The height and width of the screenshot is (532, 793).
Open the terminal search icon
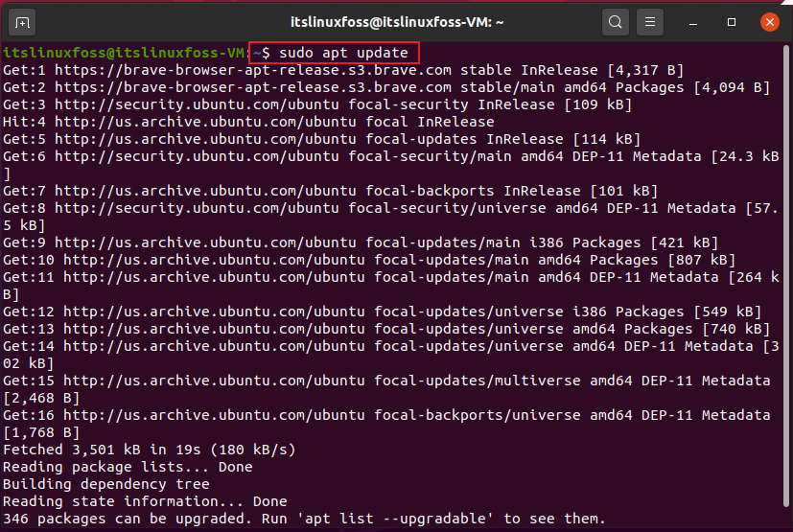615,22
